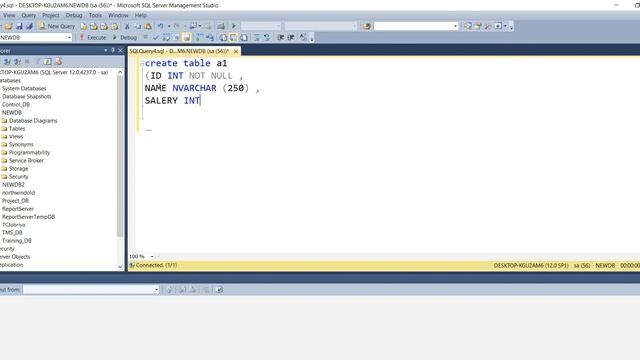Viewport: 640px width, 360px height.
Task: Toggle Object Explorer auto-hide pin
Action: (113, 50)
